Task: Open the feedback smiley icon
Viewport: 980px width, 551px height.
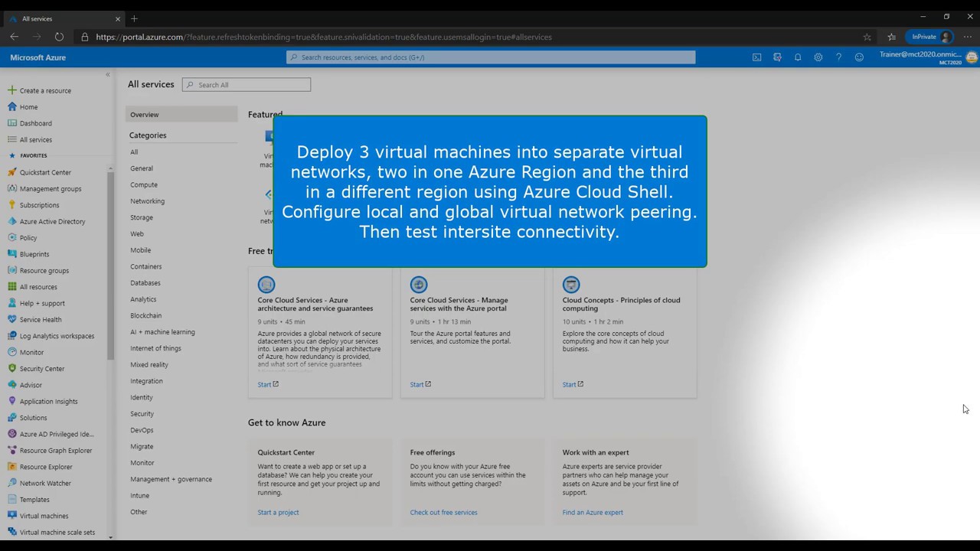Action: pyautogui.click(x=859, y=57)
